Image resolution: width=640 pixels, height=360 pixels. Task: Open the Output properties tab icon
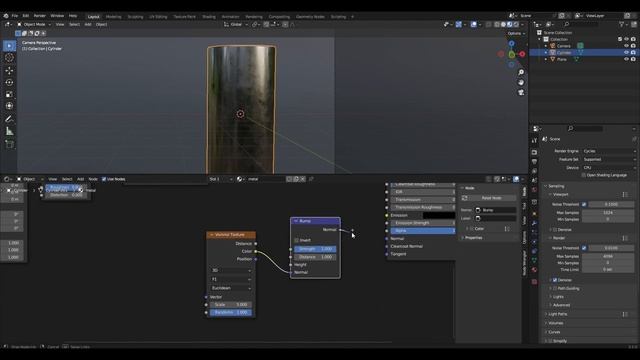click(x=534, y=162)
